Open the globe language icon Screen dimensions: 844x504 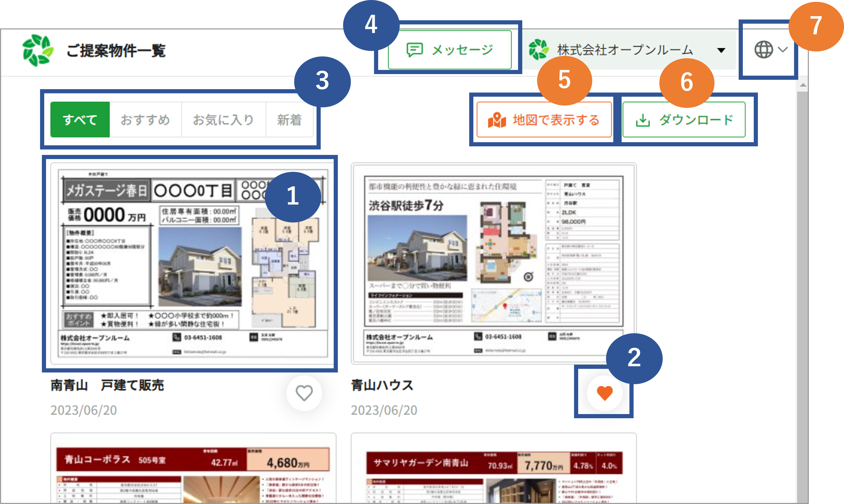tap(764, 50)
